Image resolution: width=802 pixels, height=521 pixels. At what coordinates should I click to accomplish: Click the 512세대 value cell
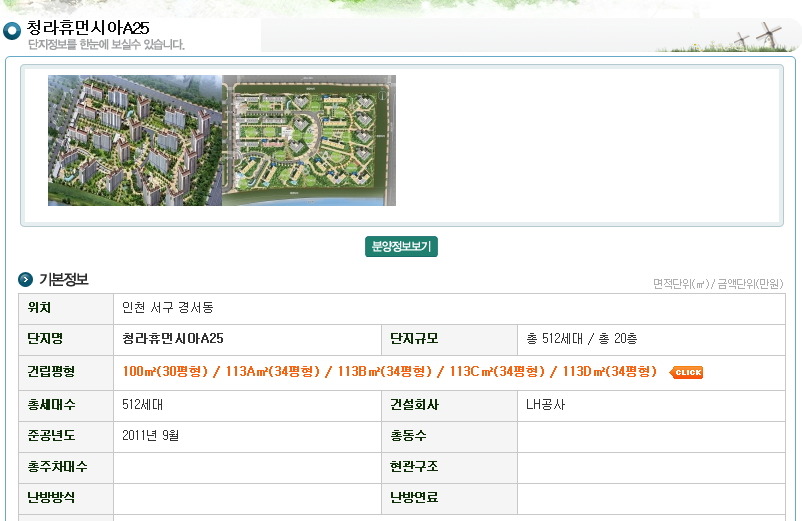coord(248,406)
